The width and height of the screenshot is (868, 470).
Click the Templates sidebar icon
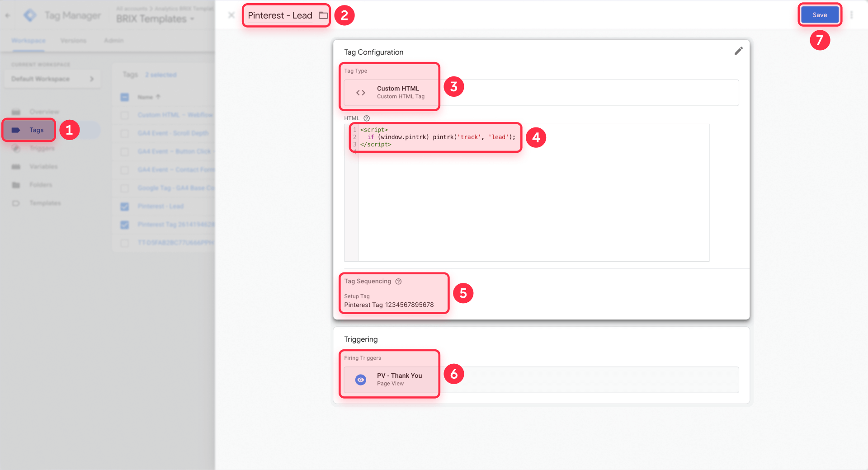tap(16, 203)
